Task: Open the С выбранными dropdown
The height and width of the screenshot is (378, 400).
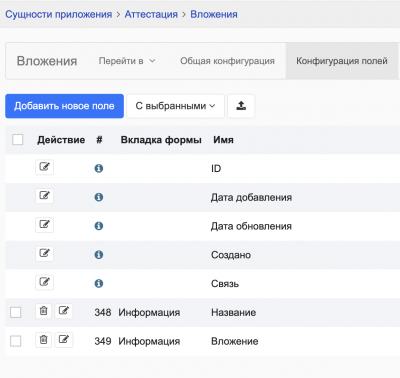Action: 175,106
